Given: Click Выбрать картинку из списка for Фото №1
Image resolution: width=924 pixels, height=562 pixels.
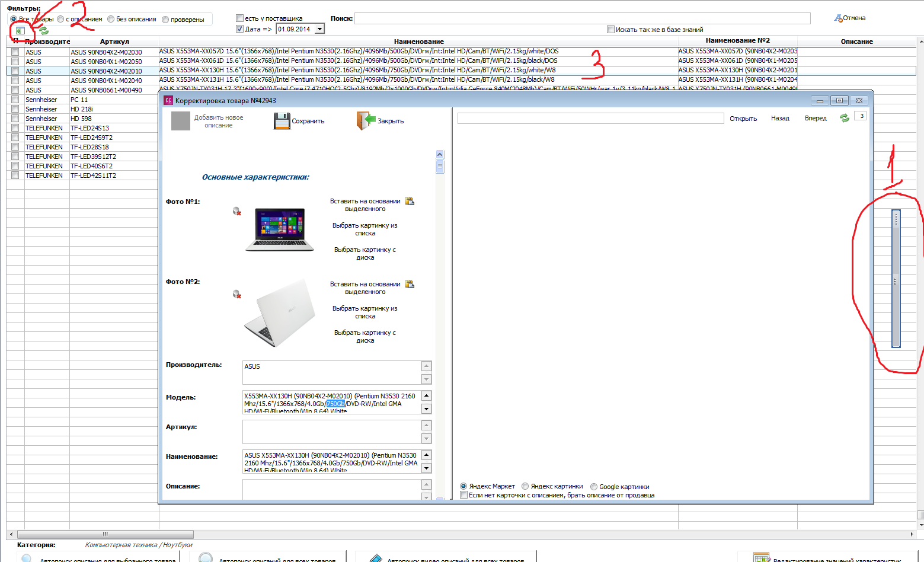Looking at the screenshot, I should 365,229.
